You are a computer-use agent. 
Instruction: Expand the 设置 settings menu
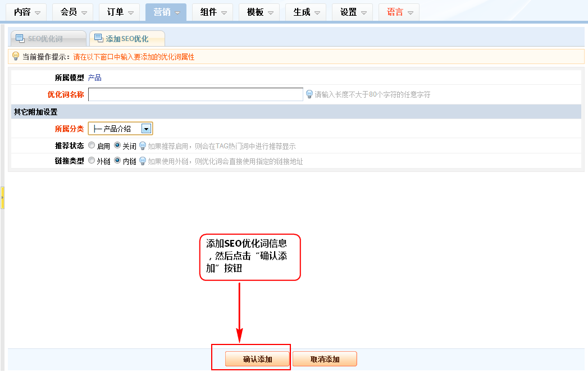tap(352, 12)
